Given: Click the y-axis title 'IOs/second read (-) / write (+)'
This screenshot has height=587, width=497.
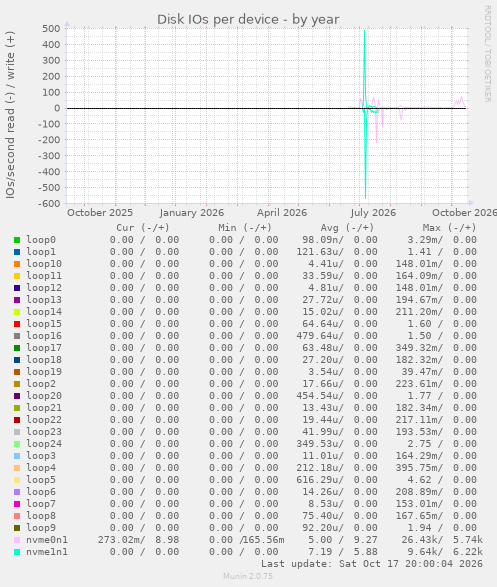Looking at the screenshot, I should tap(10, 115).
